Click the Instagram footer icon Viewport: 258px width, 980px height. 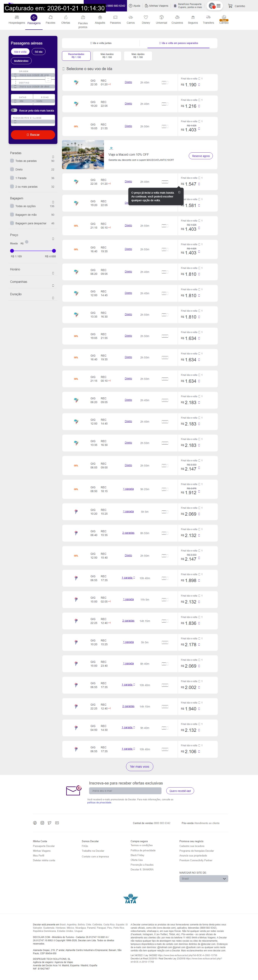point(42,823)
